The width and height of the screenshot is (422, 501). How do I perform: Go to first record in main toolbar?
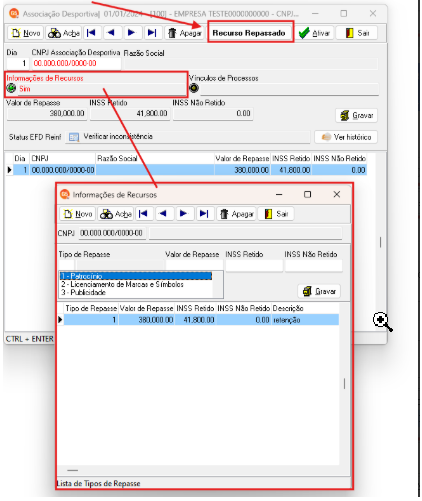[x=92, y=33]
